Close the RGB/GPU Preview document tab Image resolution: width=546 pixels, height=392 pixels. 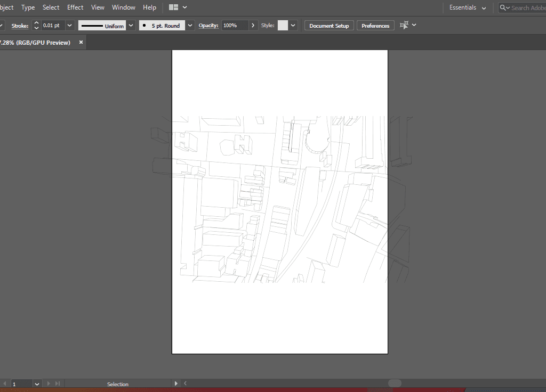pyautogui.click(x=81, y=42)
